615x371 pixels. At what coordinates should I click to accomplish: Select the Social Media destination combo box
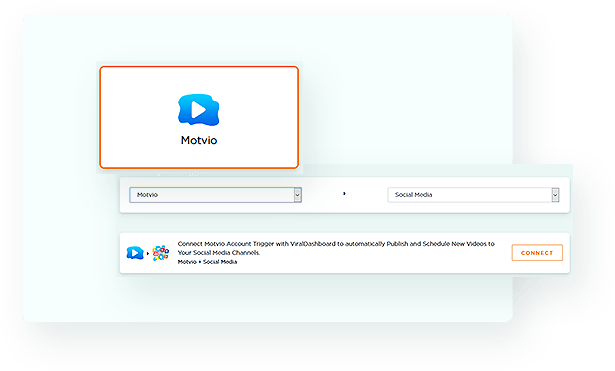(x=473, y=195)
